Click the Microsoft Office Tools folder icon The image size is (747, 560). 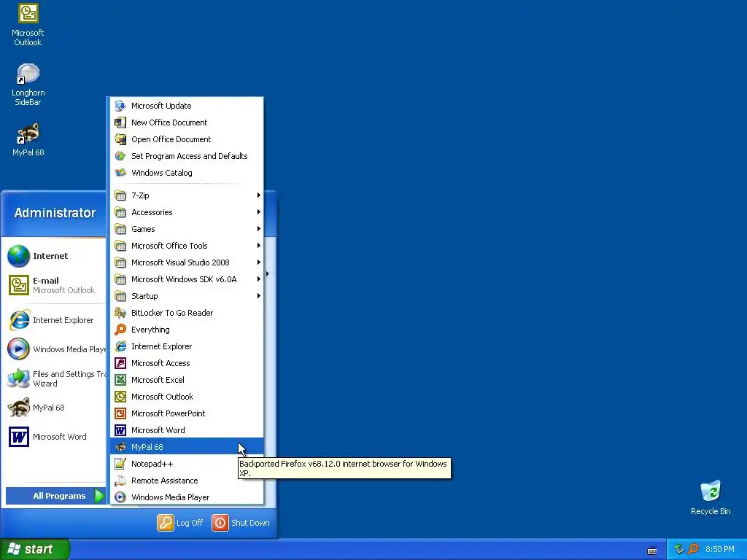click(x=120, y=246)
